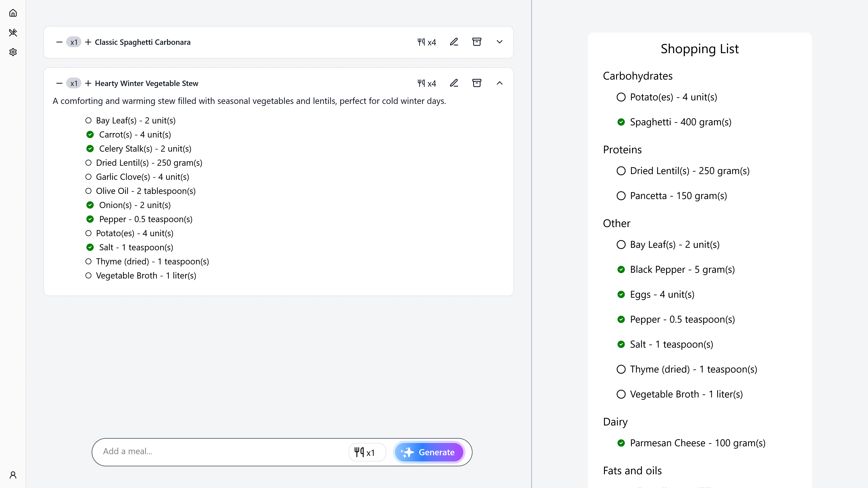Uncheck Celery Stalk(s) in the stew ingredients
This screenshot has height=488, width=868.
90,149
